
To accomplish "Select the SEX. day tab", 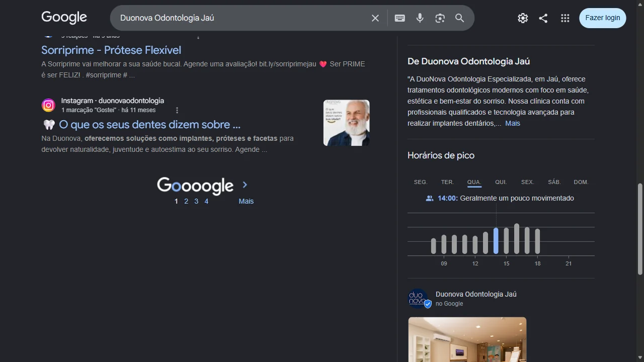I will (x=527, y=182).
